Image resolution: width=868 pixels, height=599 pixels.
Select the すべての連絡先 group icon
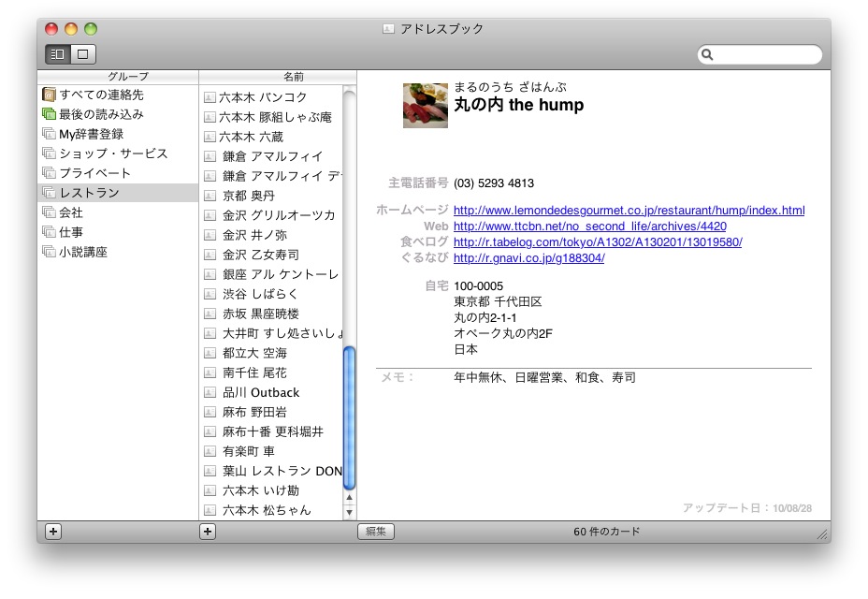(49, 95)
